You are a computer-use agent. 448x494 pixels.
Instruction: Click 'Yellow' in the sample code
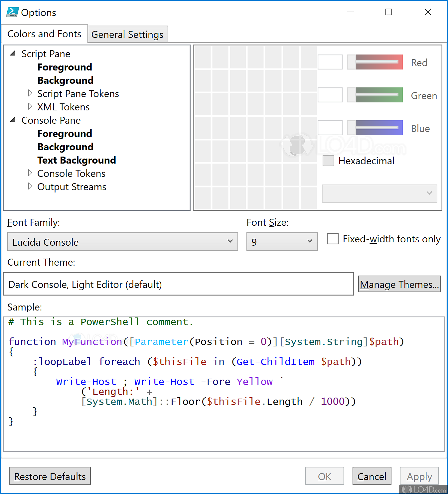(x=255, y=382)
